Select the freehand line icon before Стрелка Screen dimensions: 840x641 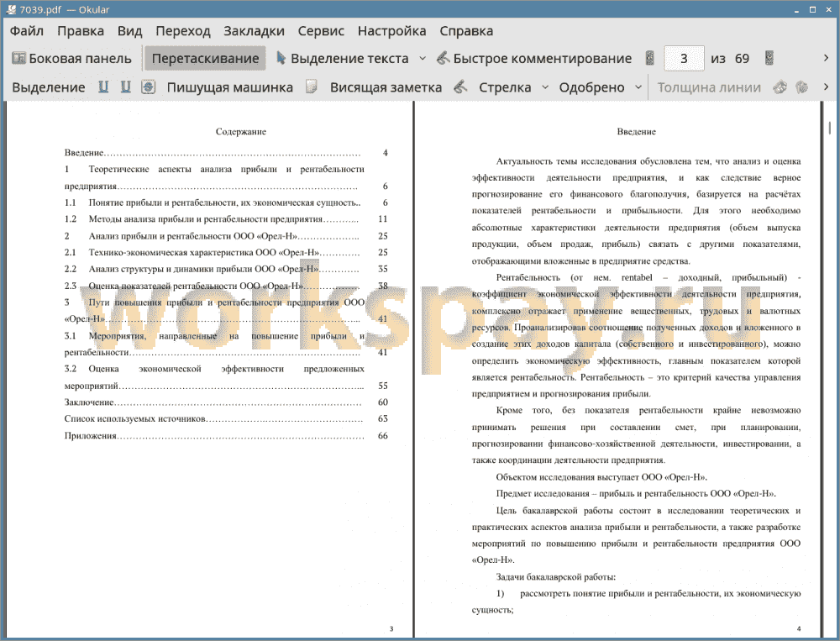coord(460,87)
